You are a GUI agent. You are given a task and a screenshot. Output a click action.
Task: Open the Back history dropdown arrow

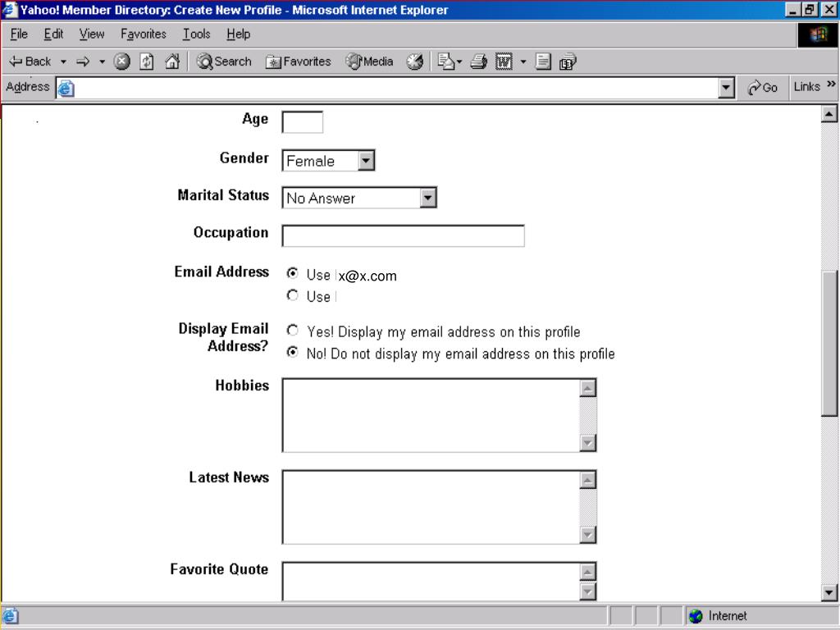coord(63,62)
